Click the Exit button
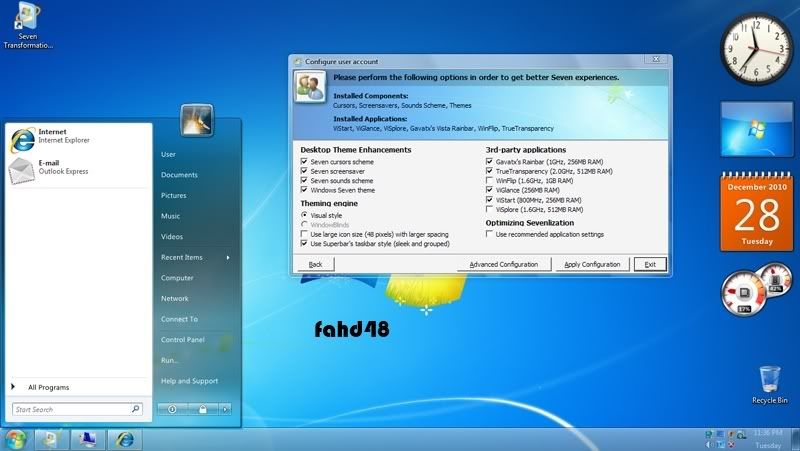The image size is (800, 451). 650,264
